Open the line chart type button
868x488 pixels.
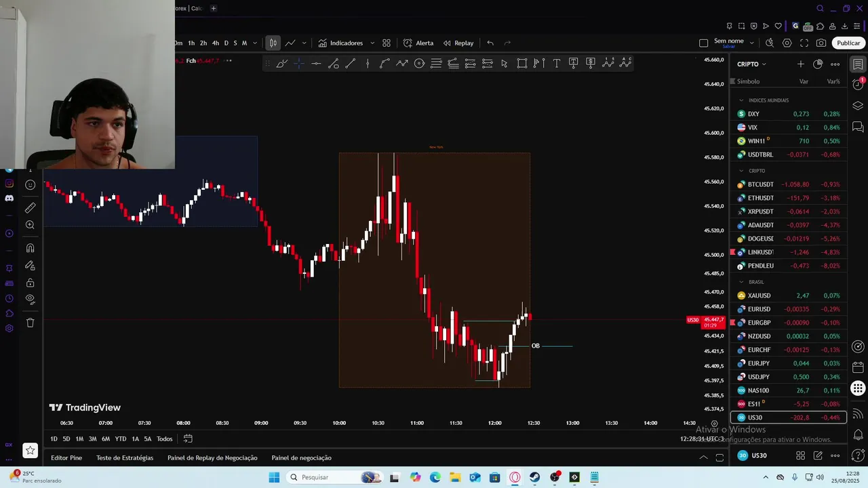coord(290,43)
